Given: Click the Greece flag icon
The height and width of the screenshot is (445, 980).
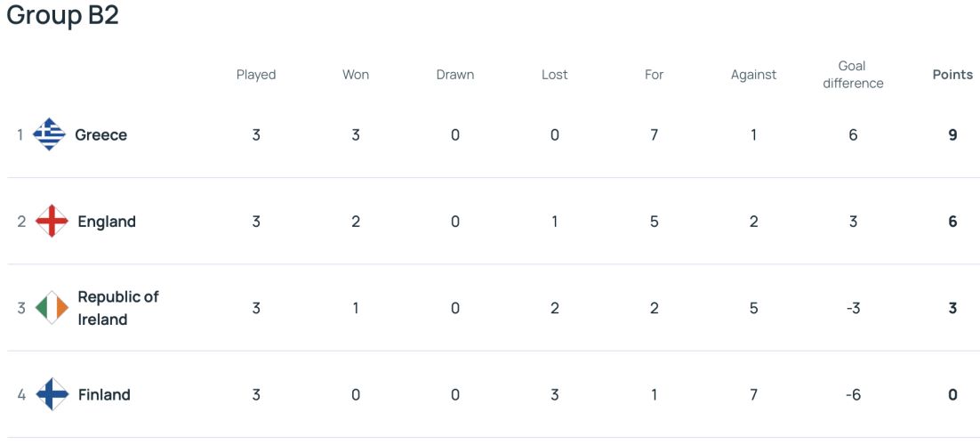Looking at the screenshot, I should click(50, 133).
